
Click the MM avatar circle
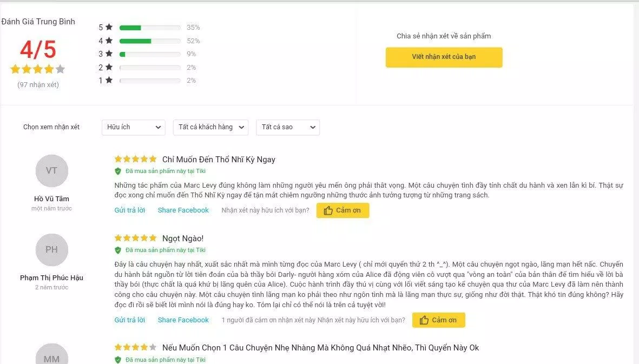pos(51,356)
